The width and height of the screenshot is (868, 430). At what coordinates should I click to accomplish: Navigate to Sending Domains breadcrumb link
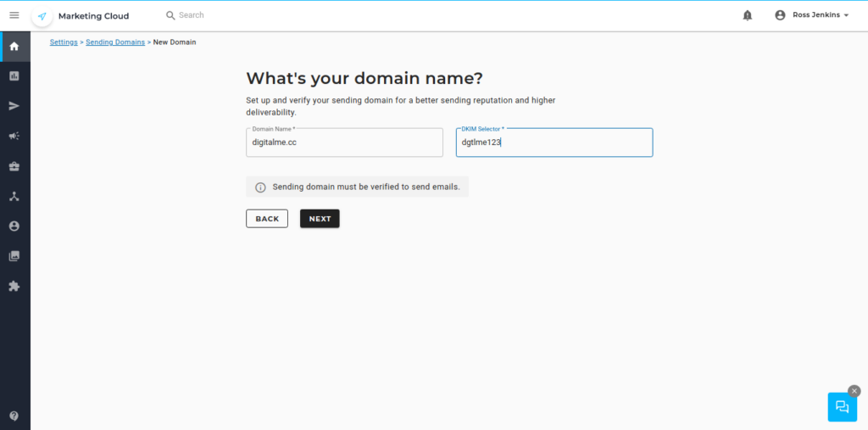(x=115, y=42)
